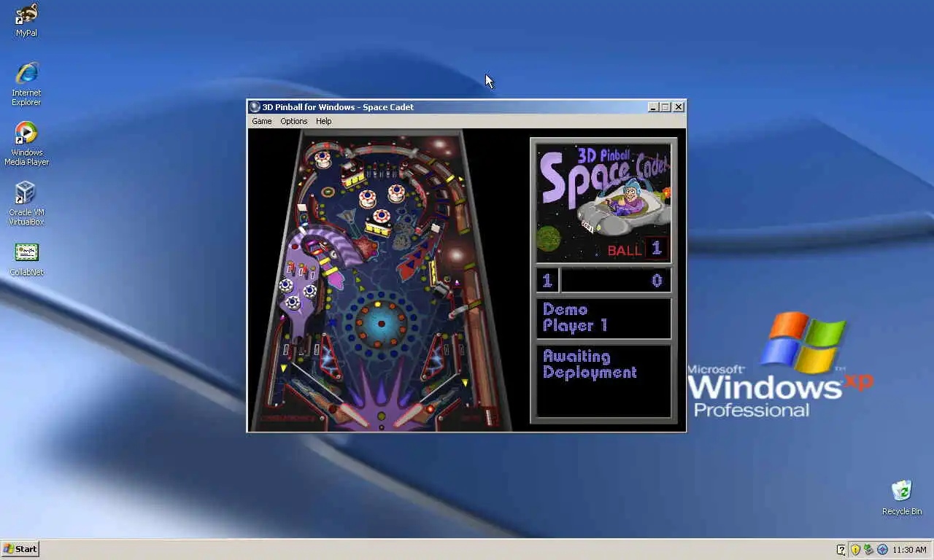This screenshot has height=560, width=934.
Task: Click the glowing blue wormhole center target
Action: click(x=381, y=323)
